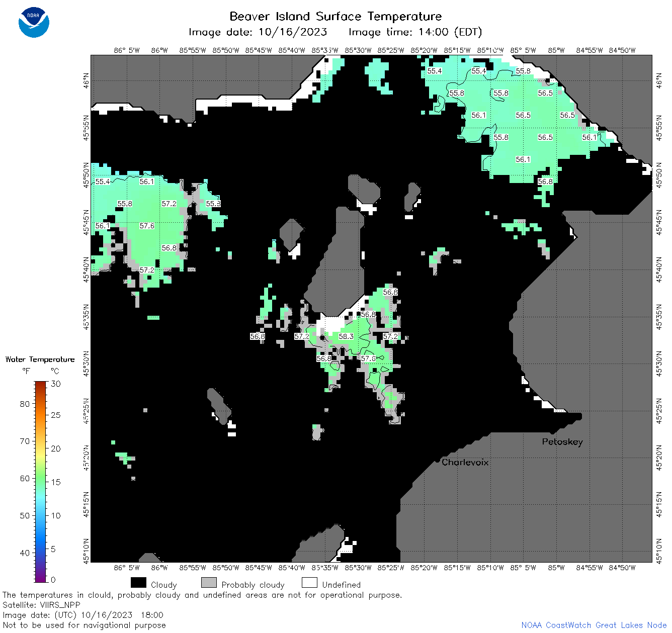Click the 58.3 temperature reading on the map
This screenshot has width=672, height=633.
tap(346, 336)
